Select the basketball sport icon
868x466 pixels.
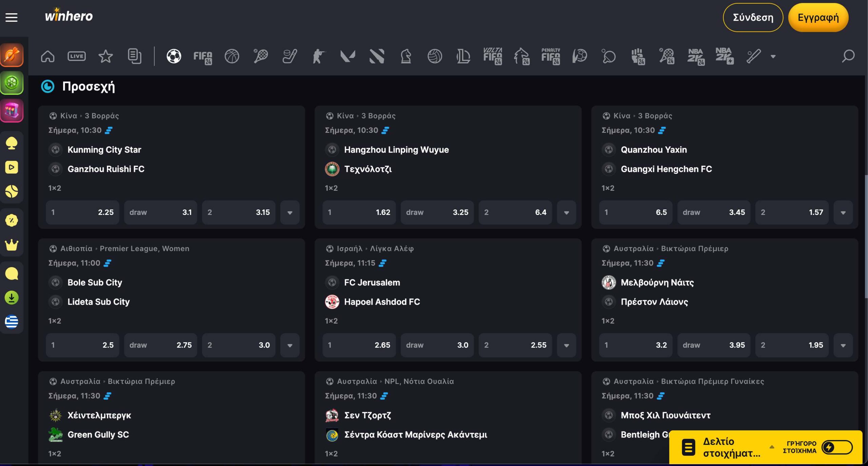(x=232, y=56)
